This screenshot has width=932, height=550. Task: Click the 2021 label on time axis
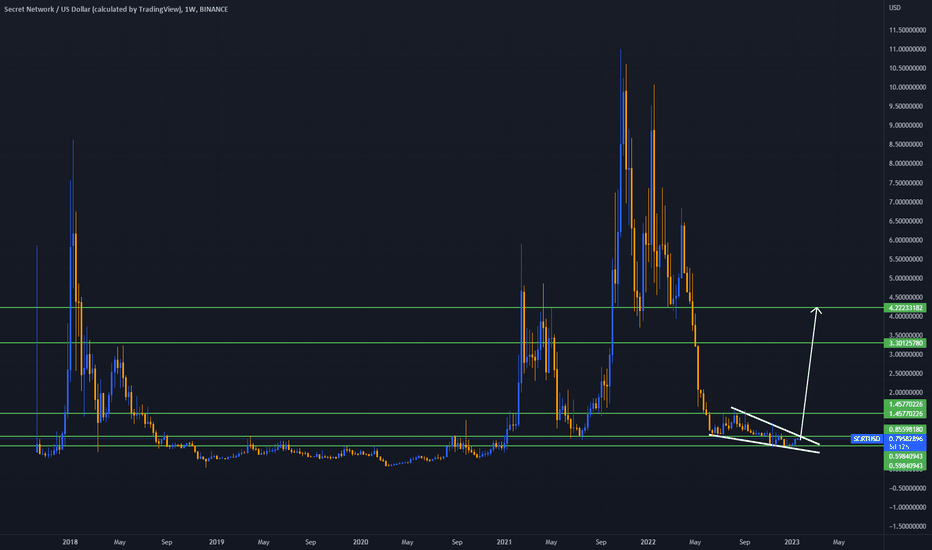pos(504,542)
